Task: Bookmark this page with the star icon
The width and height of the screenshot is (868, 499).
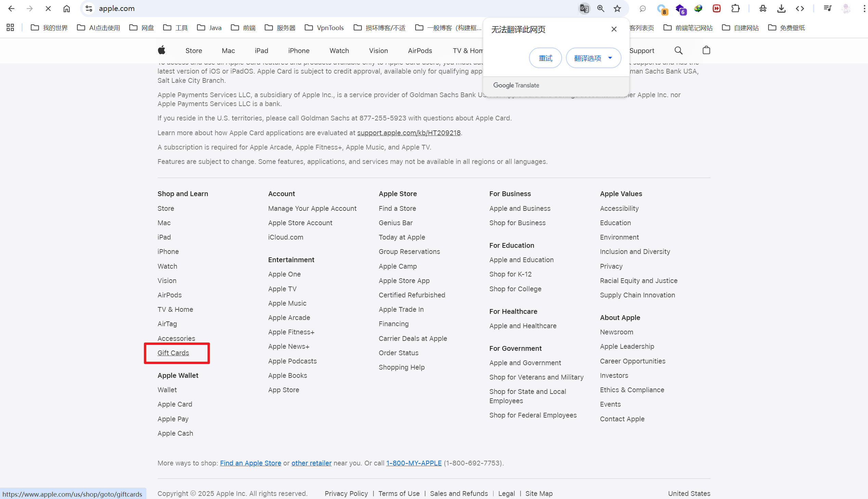Action: pos(617,9)
